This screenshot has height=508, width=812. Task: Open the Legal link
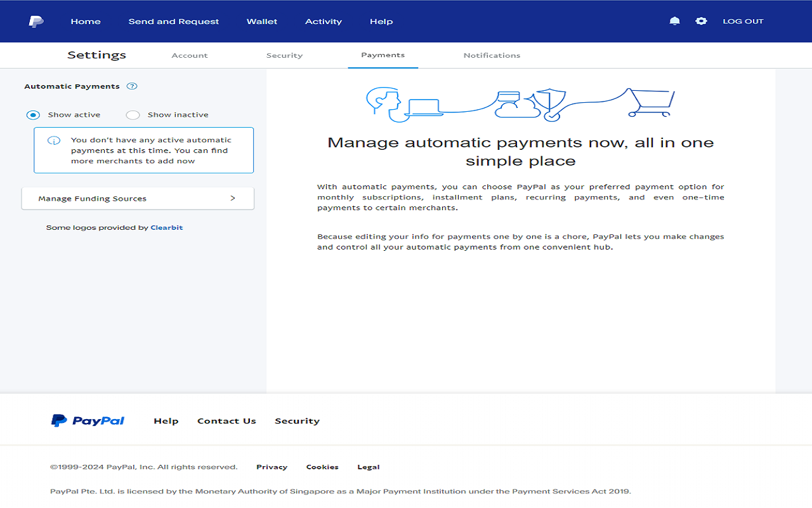pos(369,467)
